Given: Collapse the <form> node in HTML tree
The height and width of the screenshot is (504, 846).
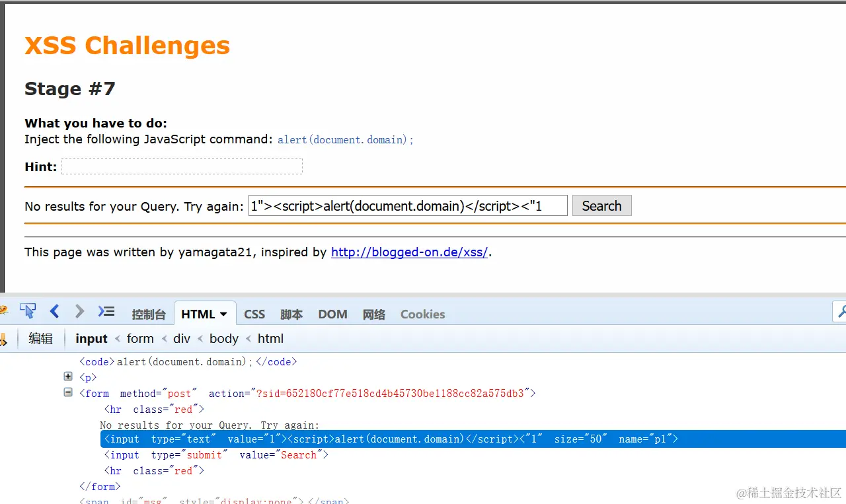Looking at the screenshot, I should click(68, 392).
